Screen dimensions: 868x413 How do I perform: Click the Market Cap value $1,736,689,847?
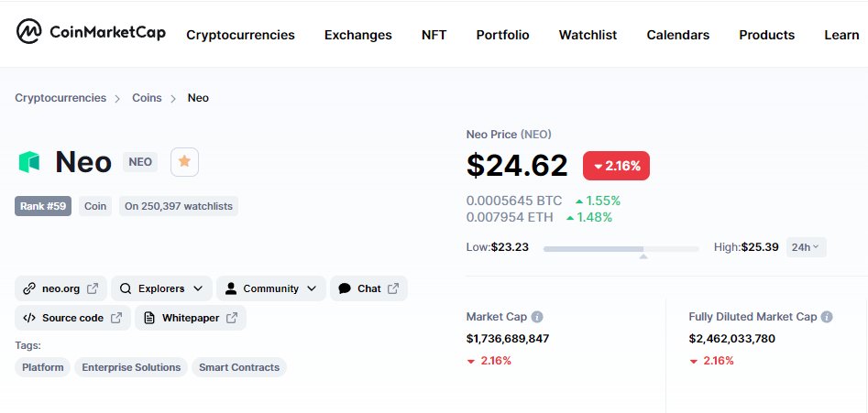coord(508,338)
